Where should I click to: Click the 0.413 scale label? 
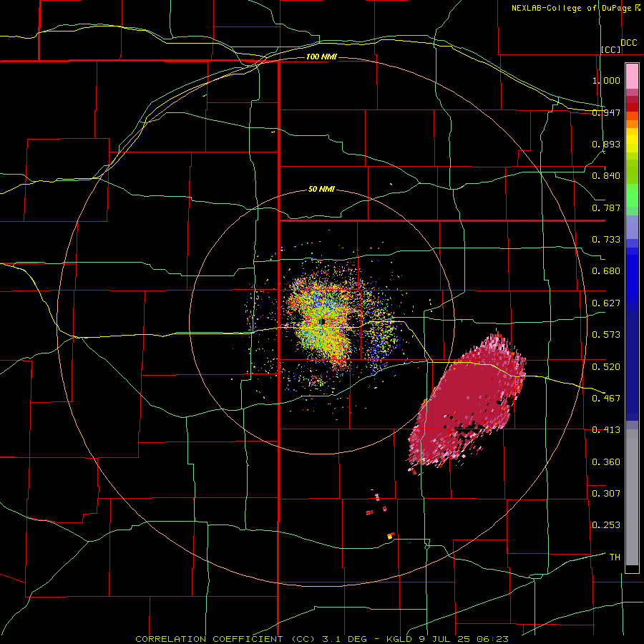click(x=606, y=430)
